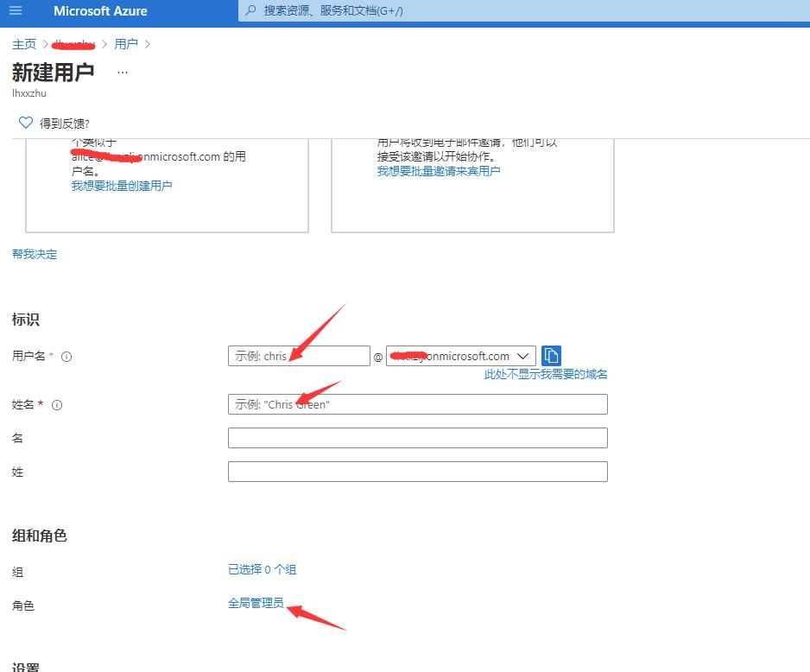Screen dimensions: 810x672
Task: Click the 名 first name field
Action: [417, 438]
